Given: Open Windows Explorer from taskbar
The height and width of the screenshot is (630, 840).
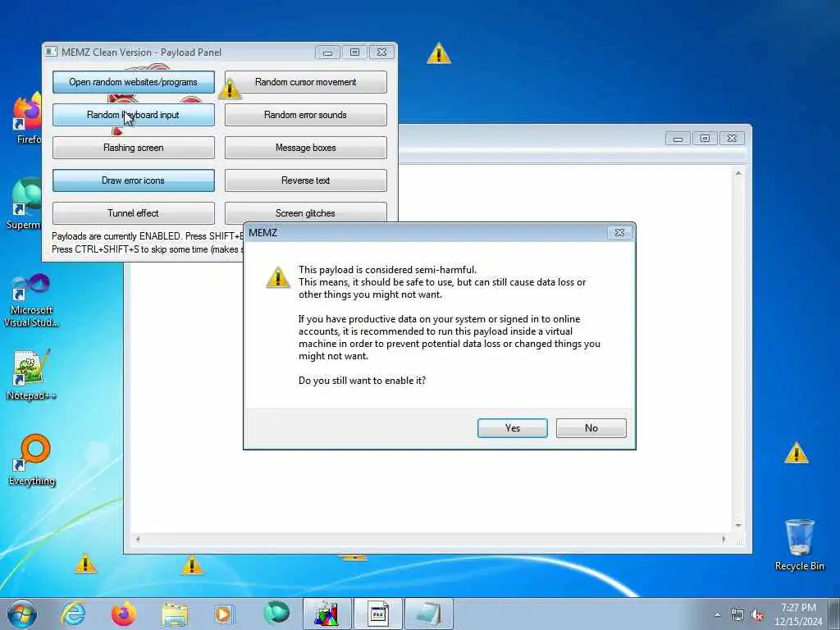Looking at the screenshot, I should (175, 614).
